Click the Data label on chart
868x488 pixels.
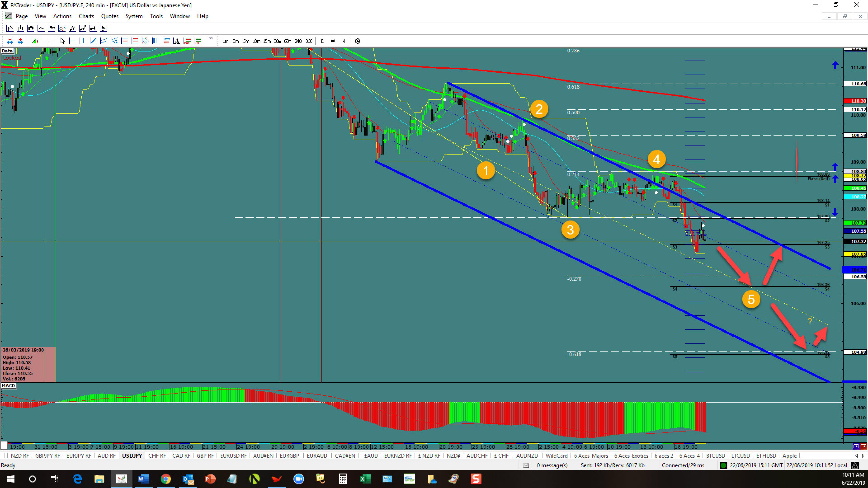click(x=7, y=51)
